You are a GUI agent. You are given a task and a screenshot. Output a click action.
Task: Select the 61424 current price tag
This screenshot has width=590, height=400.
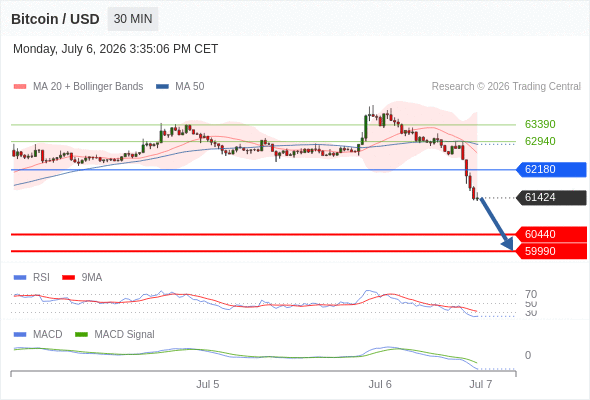click(x=551, y=197)
